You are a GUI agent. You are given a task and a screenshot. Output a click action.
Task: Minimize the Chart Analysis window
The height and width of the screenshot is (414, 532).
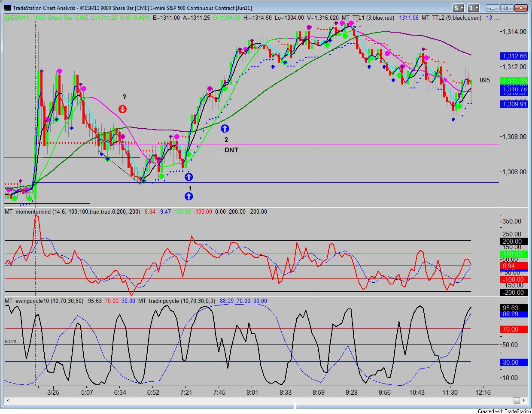point(493,8)
